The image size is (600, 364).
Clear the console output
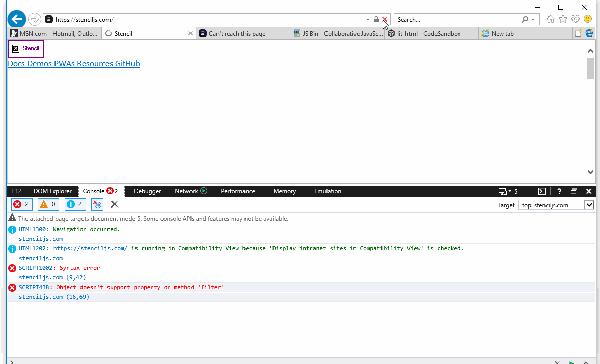[114, 204]
